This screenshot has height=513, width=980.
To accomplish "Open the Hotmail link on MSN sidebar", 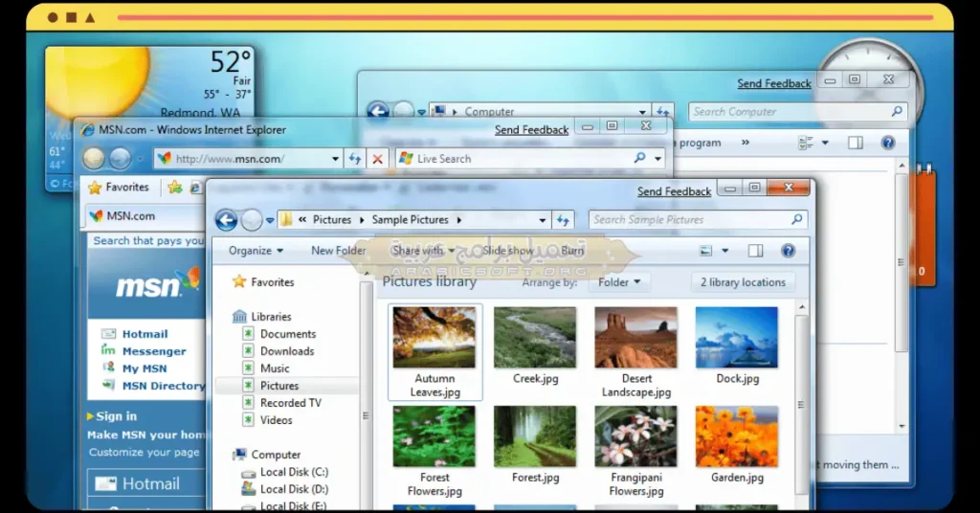I will 145,334.
